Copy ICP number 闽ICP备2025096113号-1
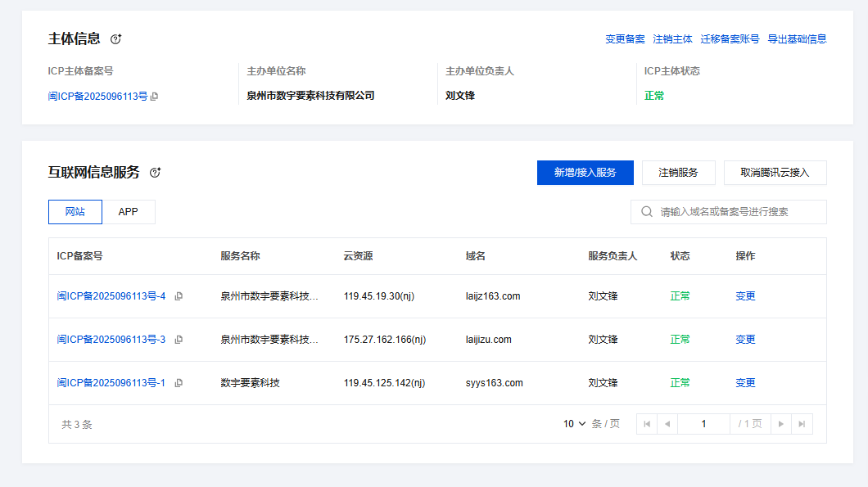 point(179,383)
